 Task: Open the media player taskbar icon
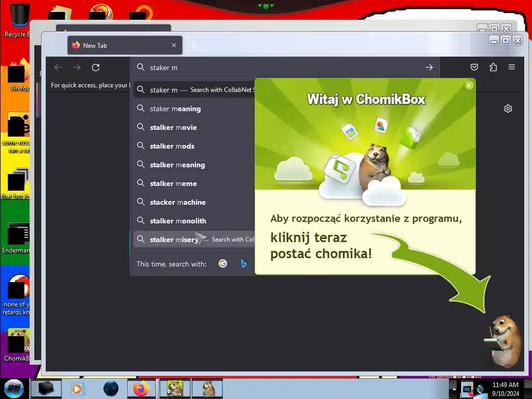77,389
